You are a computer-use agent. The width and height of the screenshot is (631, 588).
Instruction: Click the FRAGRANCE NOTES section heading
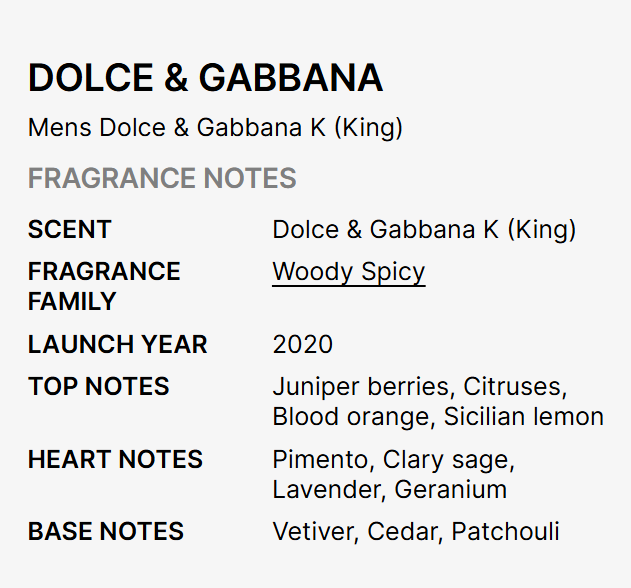tap(162, 179)
